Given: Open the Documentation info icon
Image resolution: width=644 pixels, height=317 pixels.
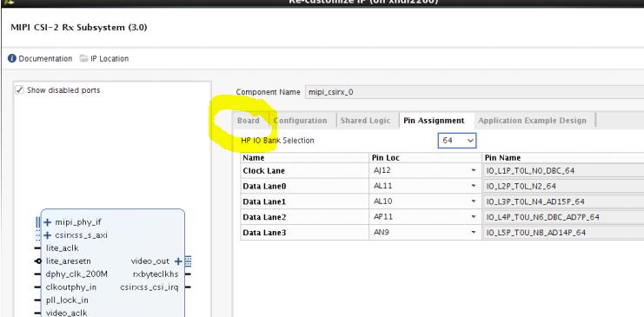Looking at the screenshot, I should point(12,58).
